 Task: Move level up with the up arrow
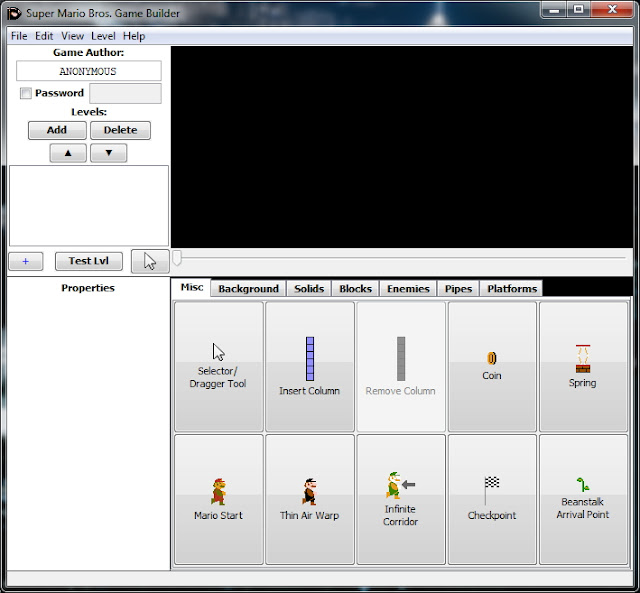[x=68, y=153]
